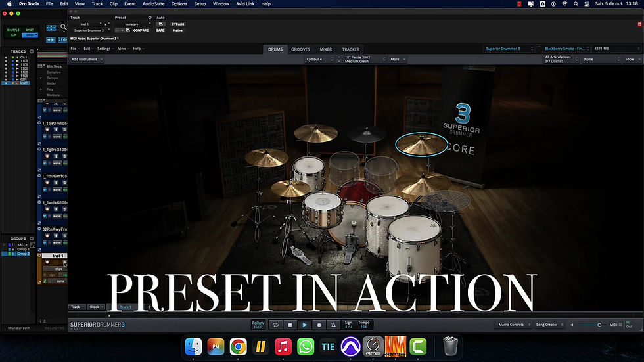
Task: Toggle the metronome icon
Action: coord(334,325)
